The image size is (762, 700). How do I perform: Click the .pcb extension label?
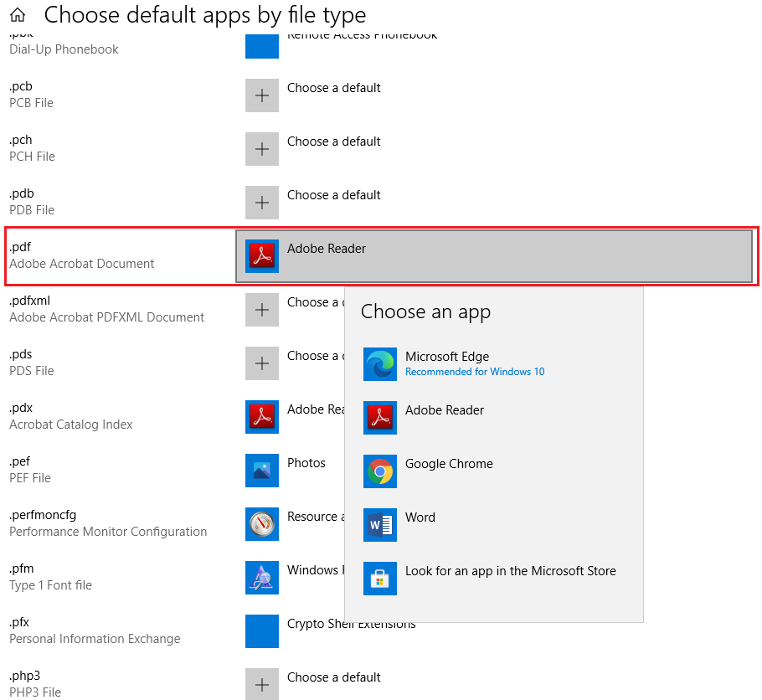21,86
